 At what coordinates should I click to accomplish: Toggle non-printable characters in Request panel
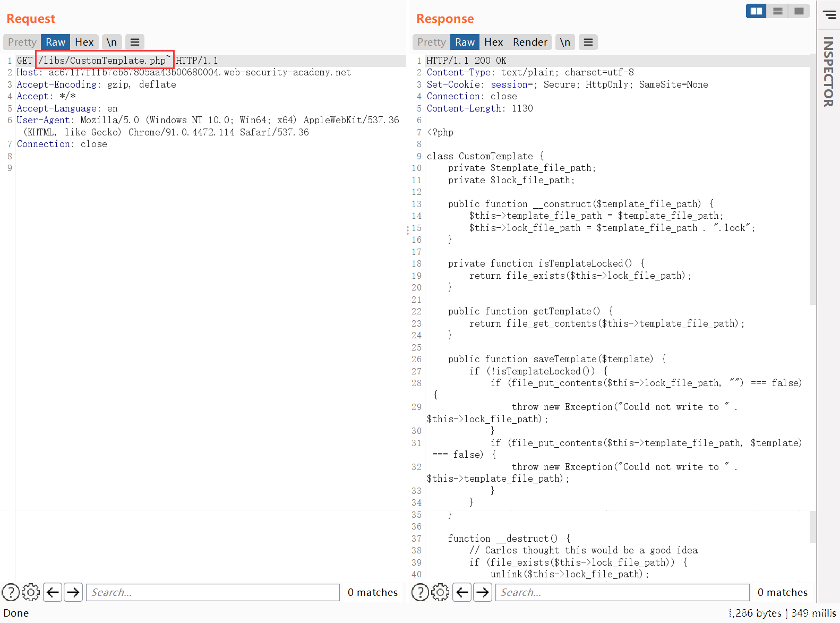click(x=112, y=42)
